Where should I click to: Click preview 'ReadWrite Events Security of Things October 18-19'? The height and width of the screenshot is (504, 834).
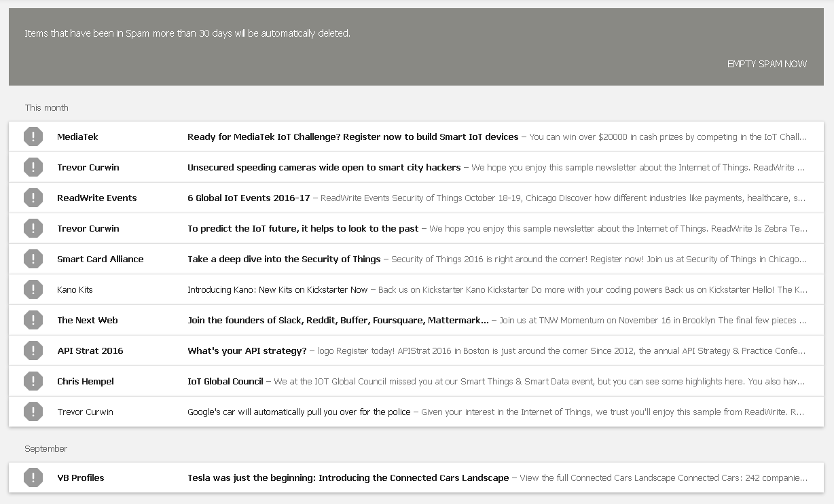click(x=564, y=198)
